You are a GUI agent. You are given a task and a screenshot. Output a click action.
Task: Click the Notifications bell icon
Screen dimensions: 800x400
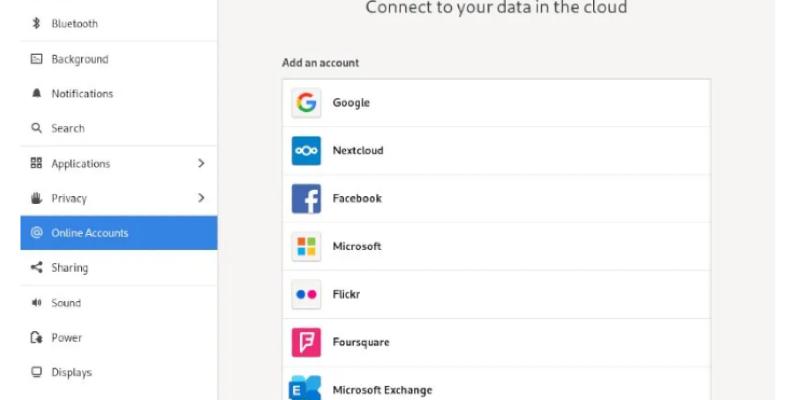(37, 94)
